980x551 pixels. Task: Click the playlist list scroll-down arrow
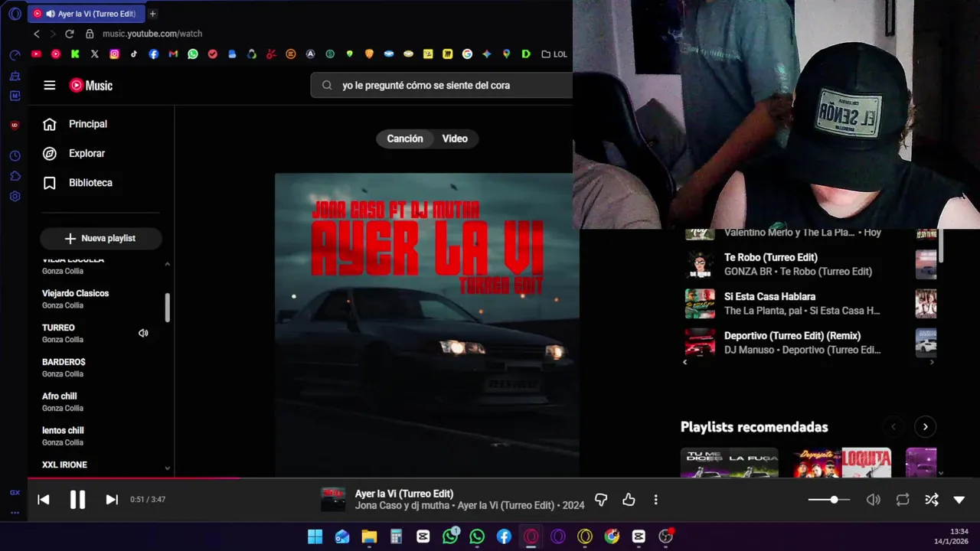[168, 468]
